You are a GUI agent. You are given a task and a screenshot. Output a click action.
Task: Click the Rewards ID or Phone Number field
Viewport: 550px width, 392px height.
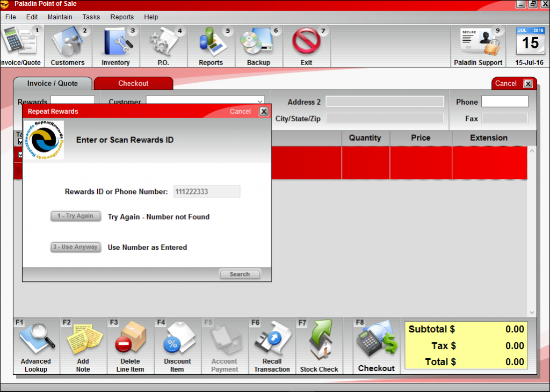(207, 192)
